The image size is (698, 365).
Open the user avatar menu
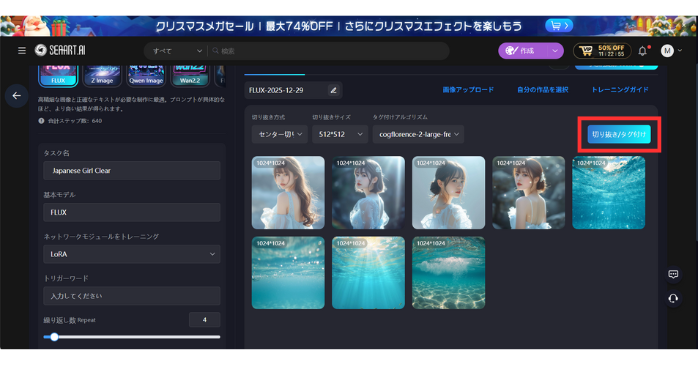point(667,51)
